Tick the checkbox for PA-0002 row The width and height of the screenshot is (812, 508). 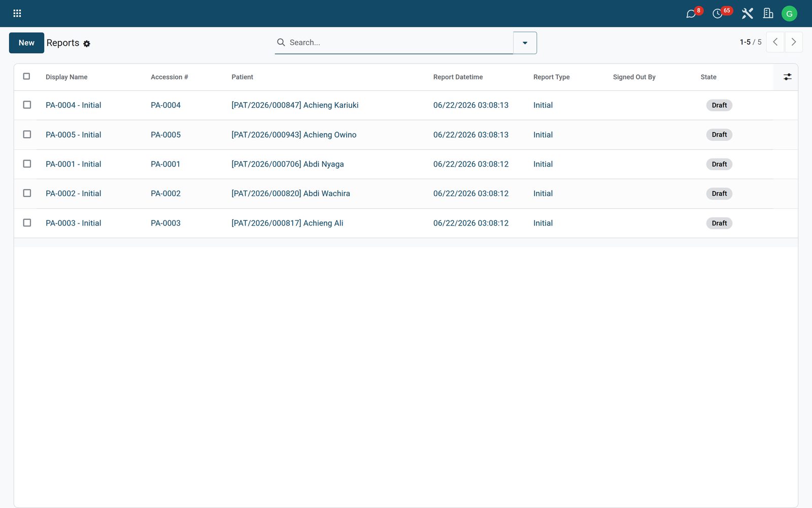point(27,193)
